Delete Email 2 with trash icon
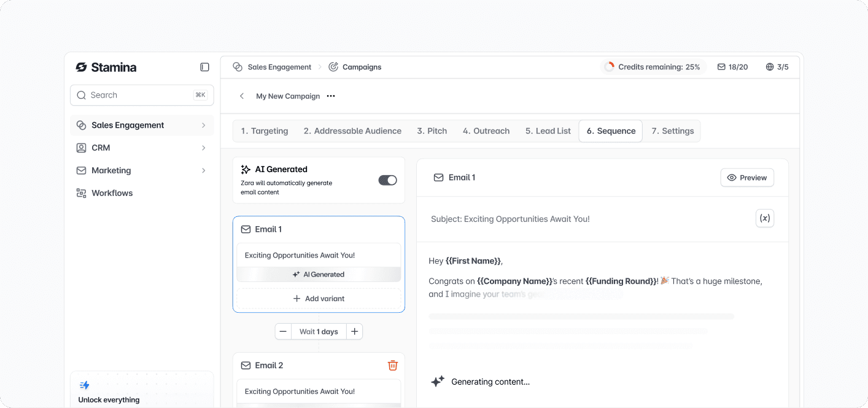Screen dimensions: 868x408 (393, 366)
